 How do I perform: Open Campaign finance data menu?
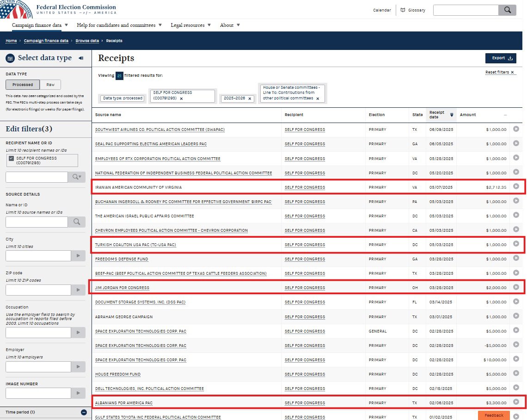(x=40, y=25)
